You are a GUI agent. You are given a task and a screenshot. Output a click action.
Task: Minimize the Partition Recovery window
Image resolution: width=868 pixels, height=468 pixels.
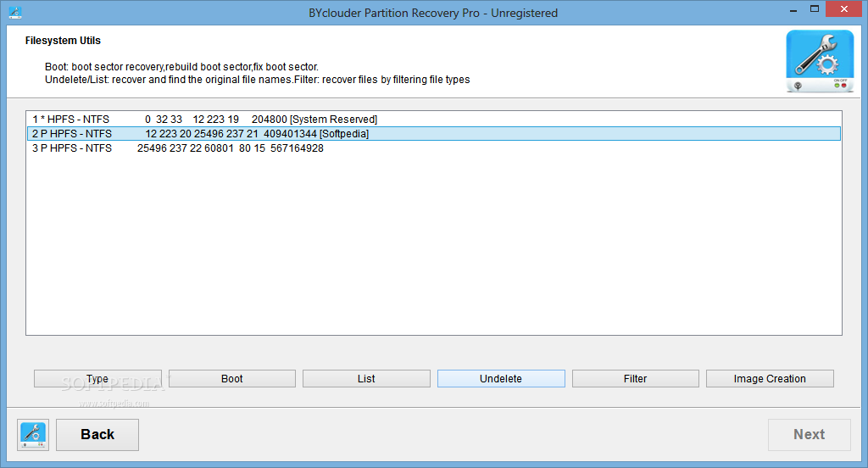[793, 9]
